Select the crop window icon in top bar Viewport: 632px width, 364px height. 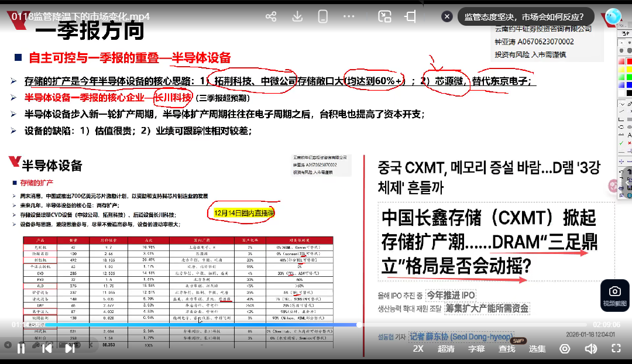(x=410, y=16)
